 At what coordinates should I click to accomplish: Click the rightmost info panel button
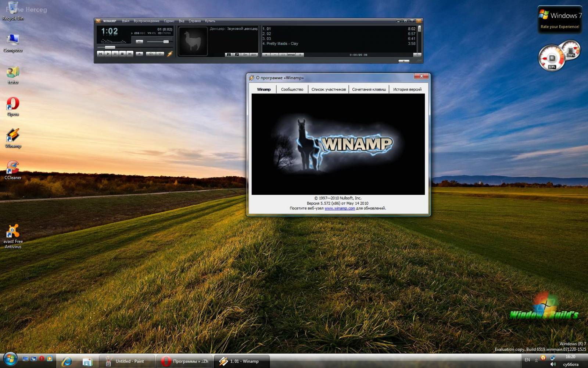click(254, 54)
